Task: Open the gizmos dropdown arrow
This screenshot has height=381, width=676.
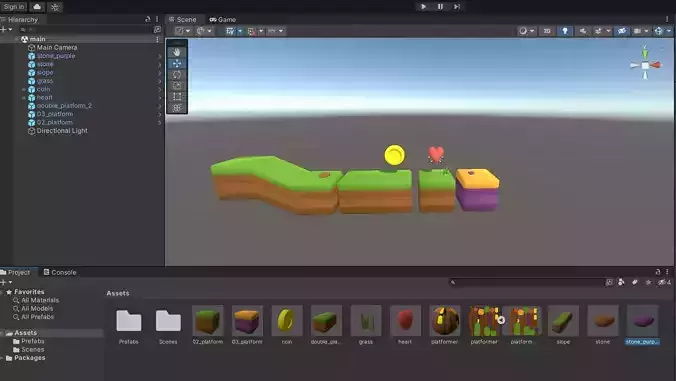Action: pyautogui.click(x=668, y=31)
